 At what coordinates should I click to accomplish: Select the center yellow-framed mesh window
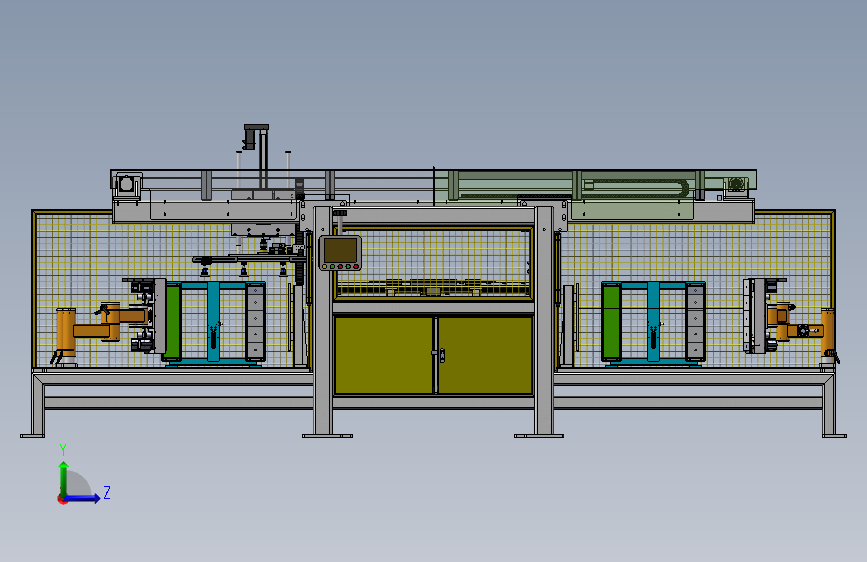pyautogui.click(x=433, y=263)
